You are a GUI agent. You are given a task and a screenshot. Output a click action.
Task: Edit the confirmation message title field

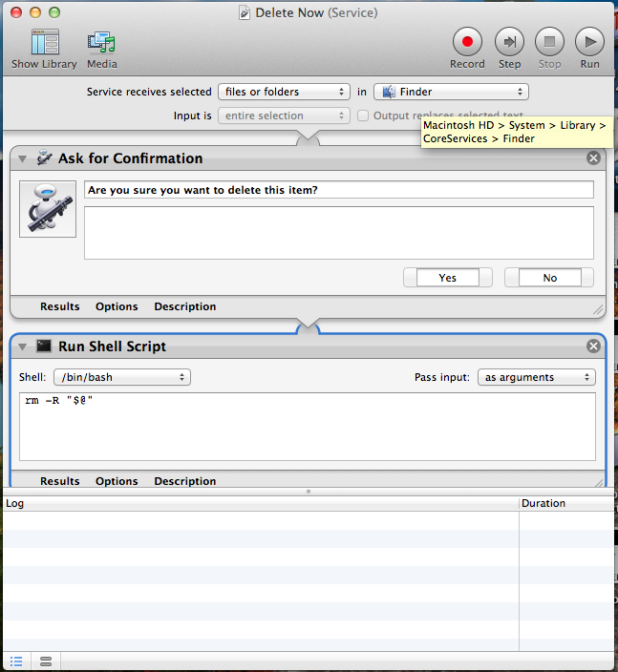pos(339,189)
